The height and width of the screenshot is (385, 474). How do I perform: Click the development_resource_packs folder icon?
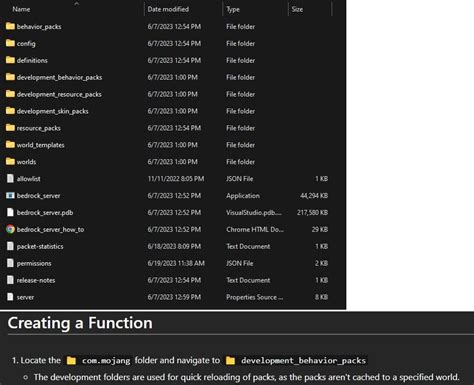coord(10,94)
